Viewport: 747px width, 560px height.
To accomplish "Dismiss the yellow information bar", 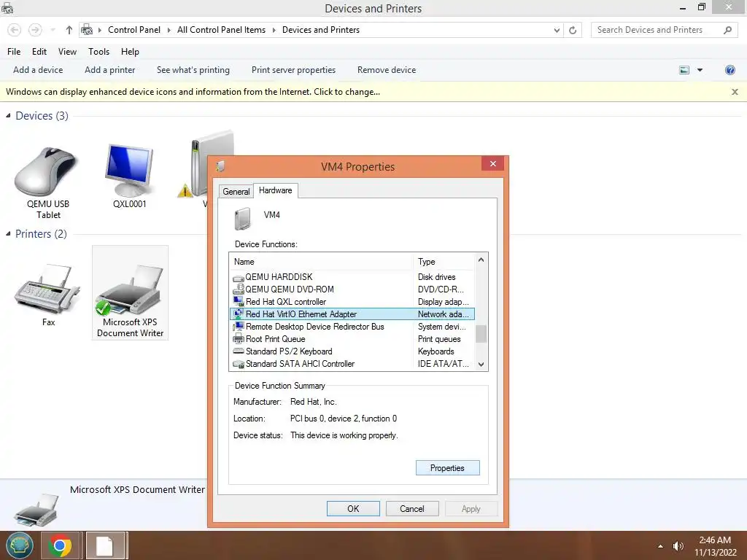I will point(735,92).
